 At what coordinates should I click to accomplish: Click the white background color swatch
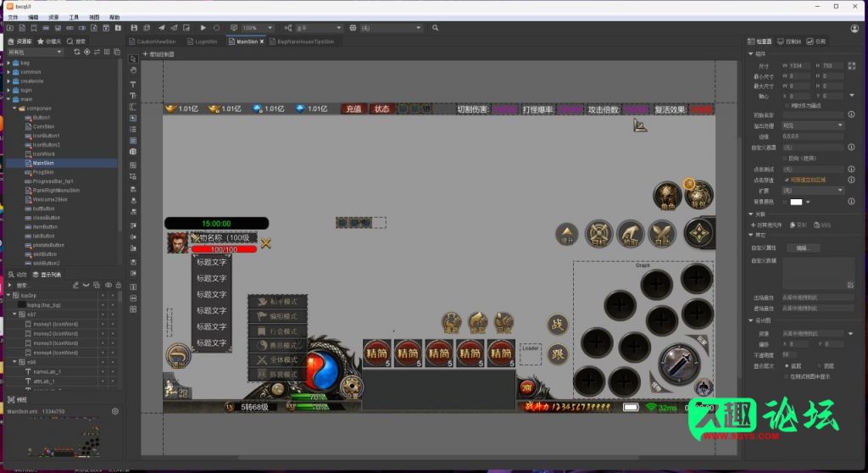tap(796, 202)
